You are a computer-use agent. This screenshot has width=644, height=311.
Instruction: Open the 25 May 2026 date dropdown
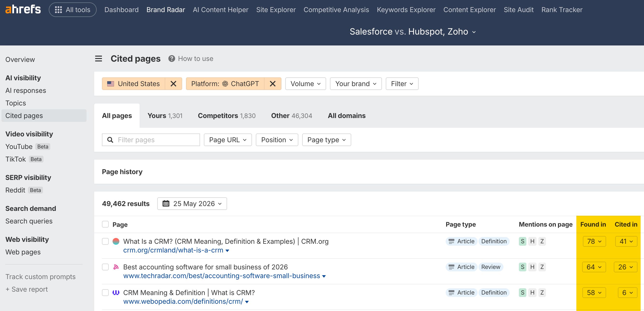(192, 203)
